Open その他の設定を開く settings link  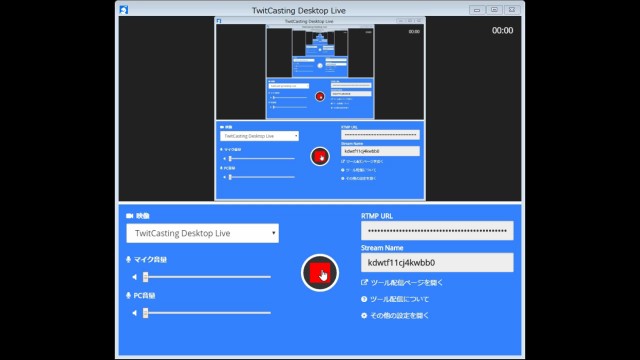point(399,316)
